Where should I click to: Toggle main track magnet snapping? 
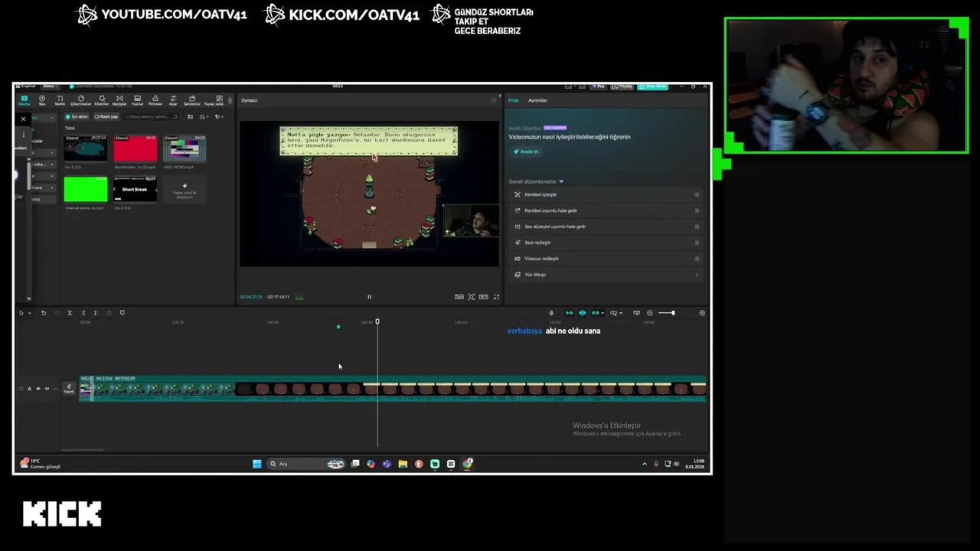[x=569, y=313]
